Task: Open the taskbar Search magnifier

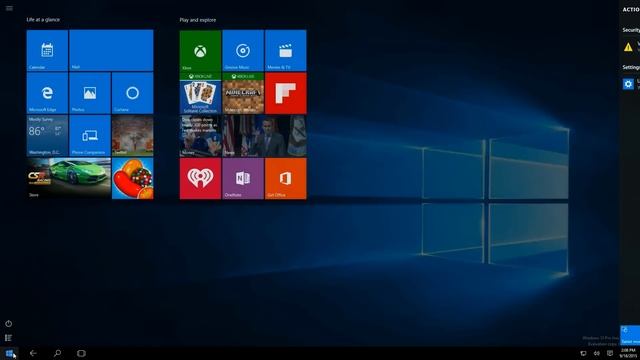Action: (58, 353)
